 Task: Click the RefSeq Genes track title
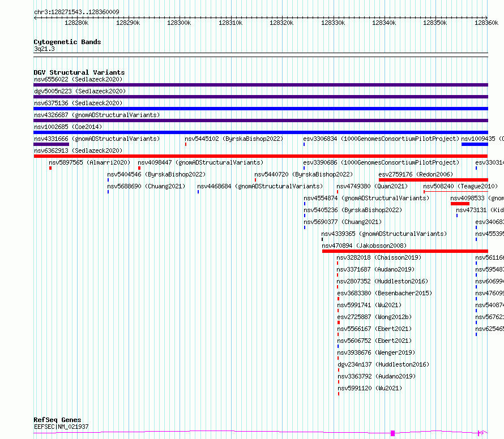tap(57, 420)
